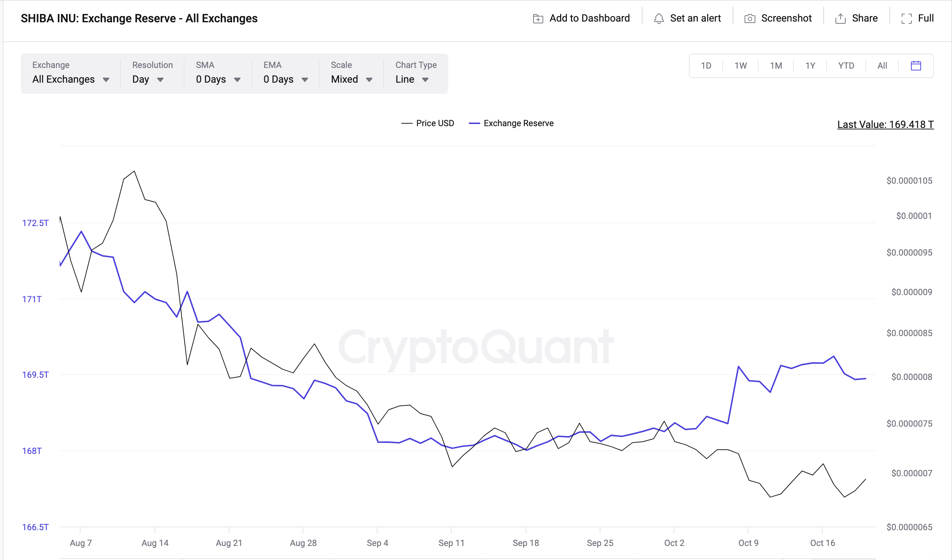
Task: Click the Set an alert button text
Action: pos(695,18)
